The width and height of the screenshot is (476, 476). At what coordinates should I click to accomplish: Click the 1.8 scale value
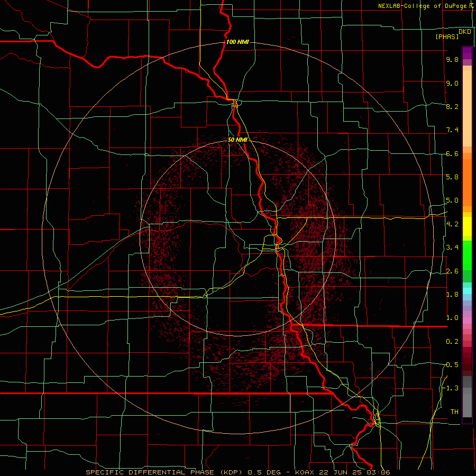click(452, 294)
